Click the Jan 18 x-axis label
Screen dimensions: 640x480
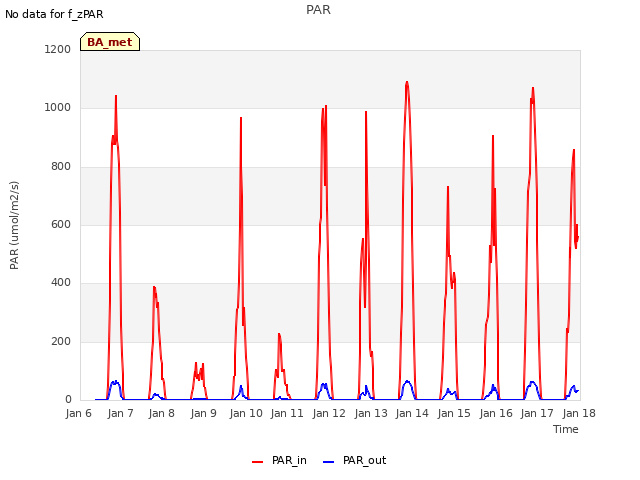(579, 413)
